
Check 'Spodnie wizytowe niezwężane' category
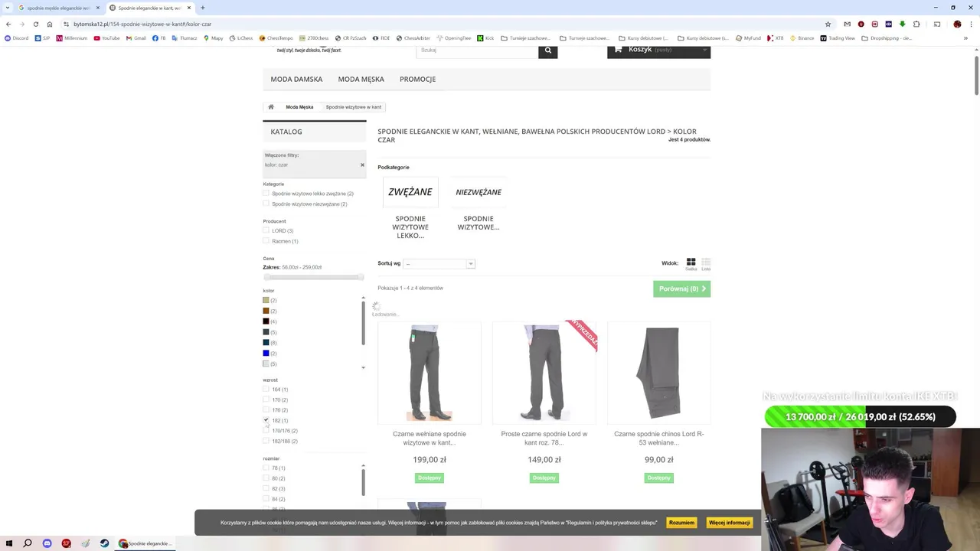[x=266, y=204]
